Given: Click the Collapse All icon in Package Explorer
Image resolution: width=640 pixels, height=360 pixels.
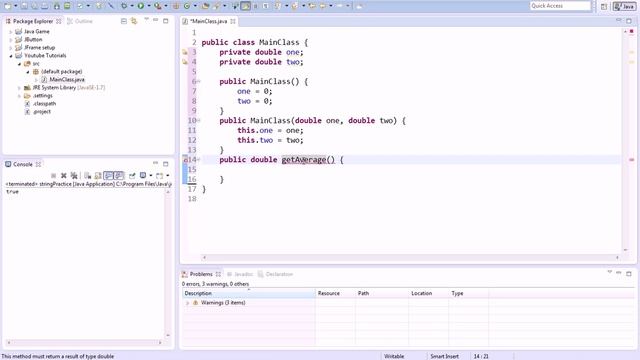Looking at the screenshot, I should coord(124,21).
